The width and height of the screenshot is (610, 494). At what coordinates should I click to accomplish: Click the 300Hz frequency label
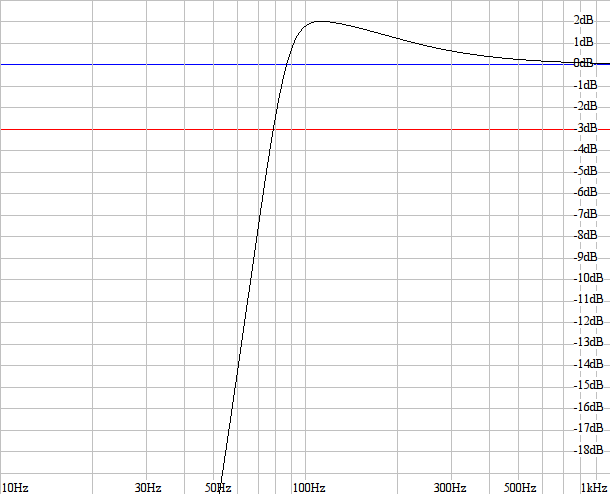(x=450, y=488)
